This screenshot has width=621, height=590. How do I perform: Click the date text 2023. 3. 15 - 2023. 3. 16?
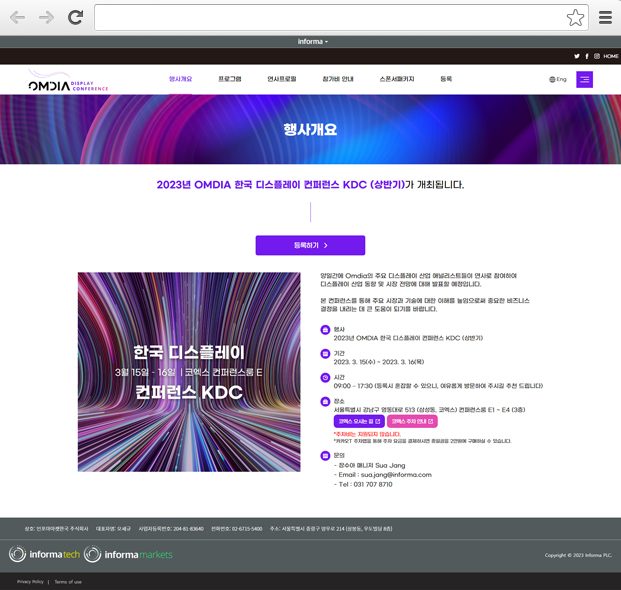point(379,362)
